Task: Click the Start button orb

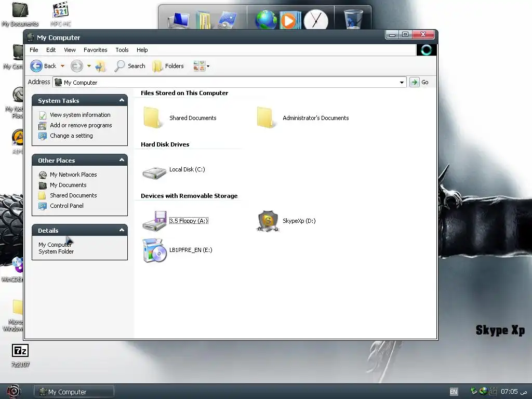Action: click(x=14, y=391)
